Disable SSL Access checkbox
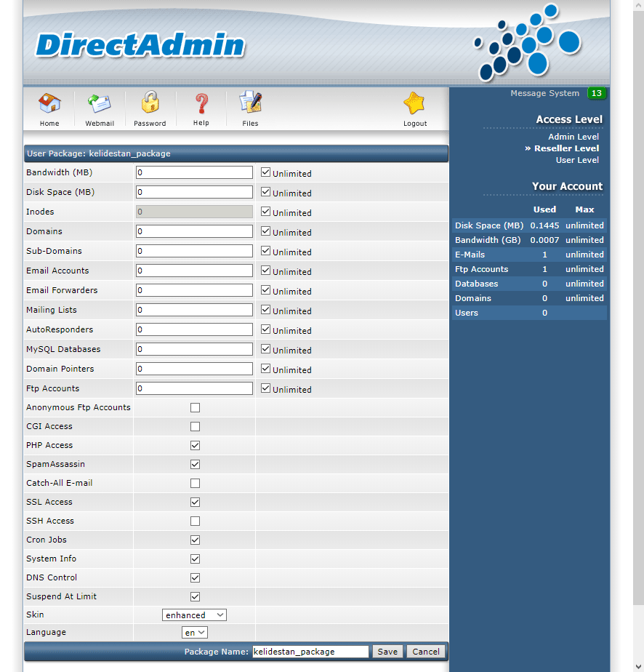644x672 pixels. coord(195,502)
